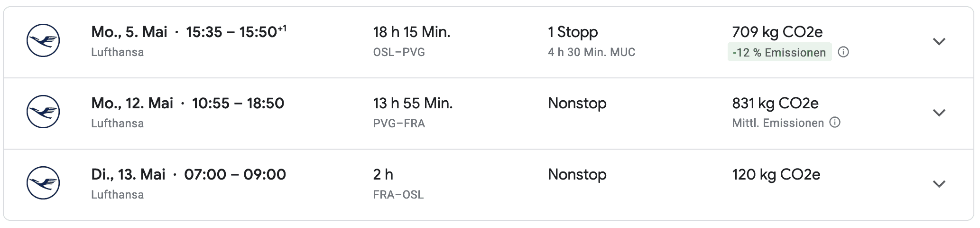Click the 13 h 55 Min. duration

(x=413, y=103)
